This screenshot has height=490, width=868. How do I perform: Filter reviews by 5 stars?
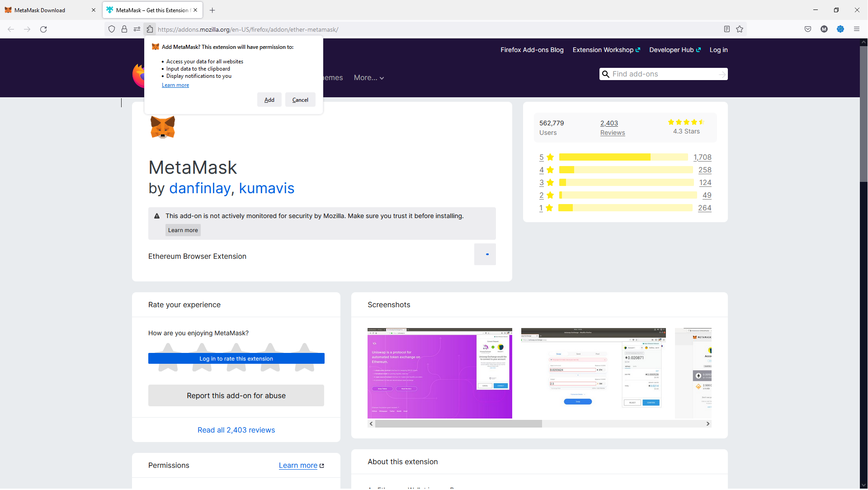click(547, 157)
